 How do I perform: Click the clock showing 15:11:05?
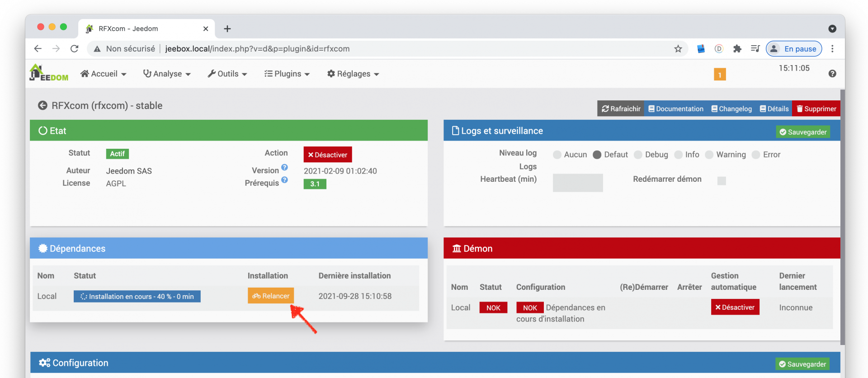tap(794, 68)
